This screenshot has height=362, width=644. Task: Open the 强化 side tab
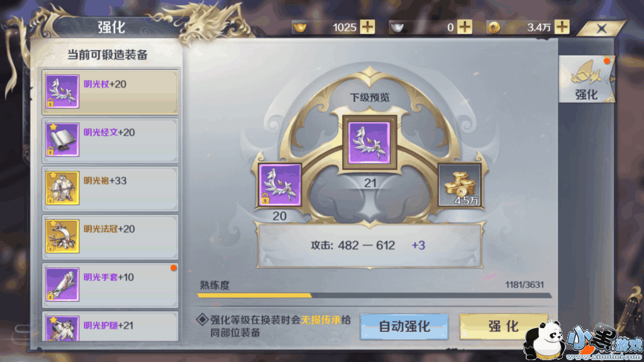coord(586,79)
